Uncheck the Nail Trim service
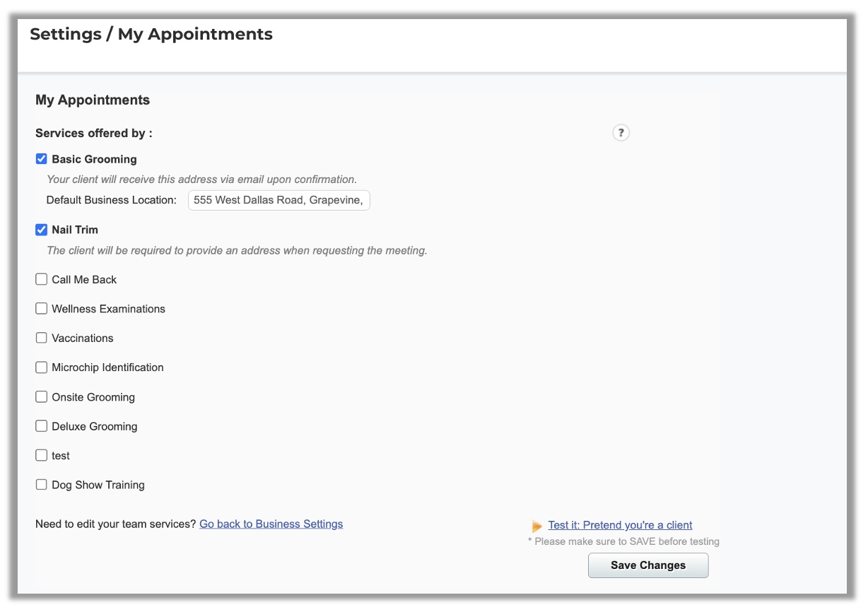This screenshot has height=612, width=868. coord(42,230)
